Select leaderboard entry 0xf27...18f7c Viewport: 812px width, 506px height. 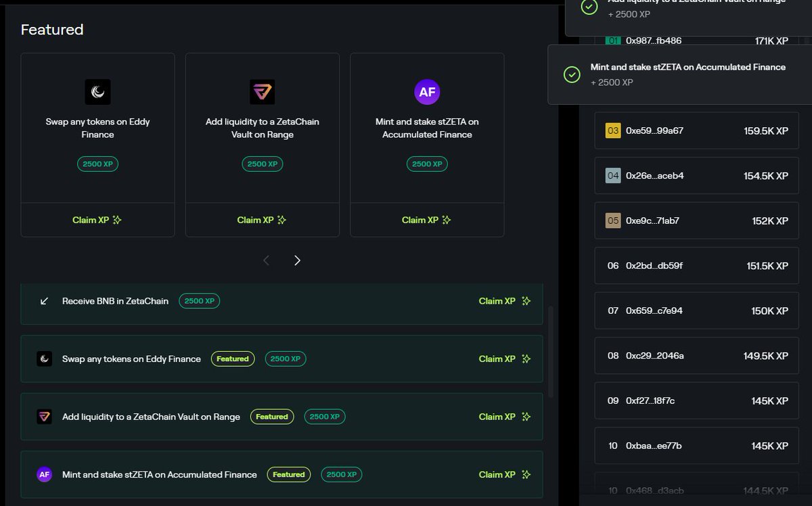696,400
